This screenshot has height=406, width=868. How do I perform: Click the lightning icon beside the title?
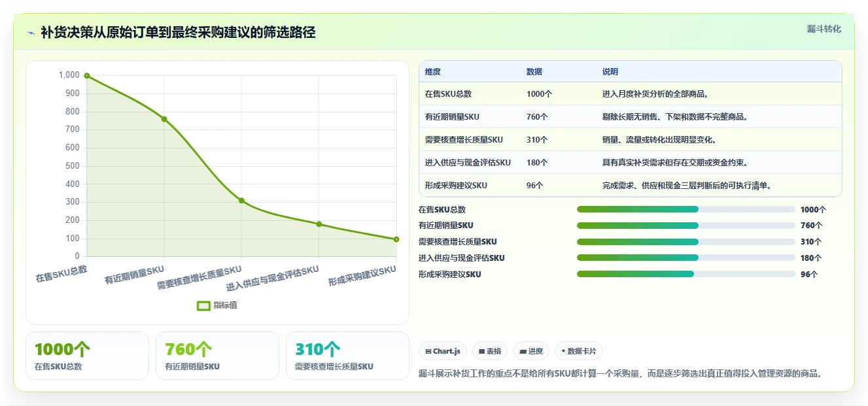pyautogui.click(x=31, y=32)
